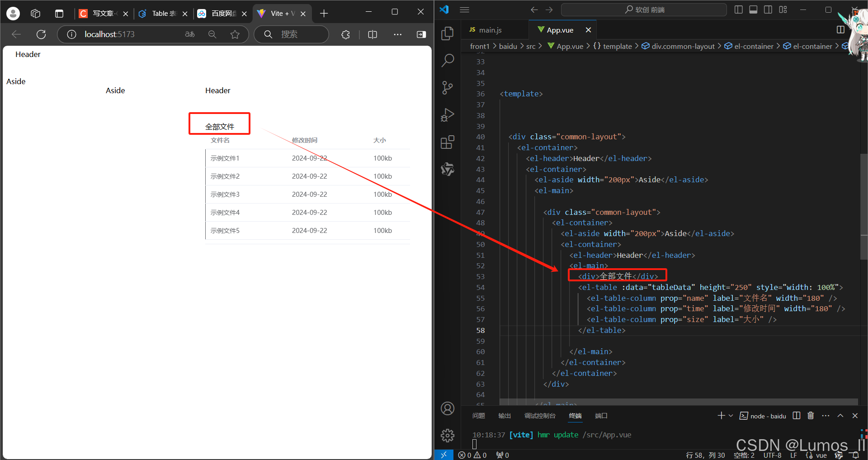The height and width of the screenshot is (460, 868).
Task: Switch to the 写文章 browser tab
Action: (x=103, y=14)
